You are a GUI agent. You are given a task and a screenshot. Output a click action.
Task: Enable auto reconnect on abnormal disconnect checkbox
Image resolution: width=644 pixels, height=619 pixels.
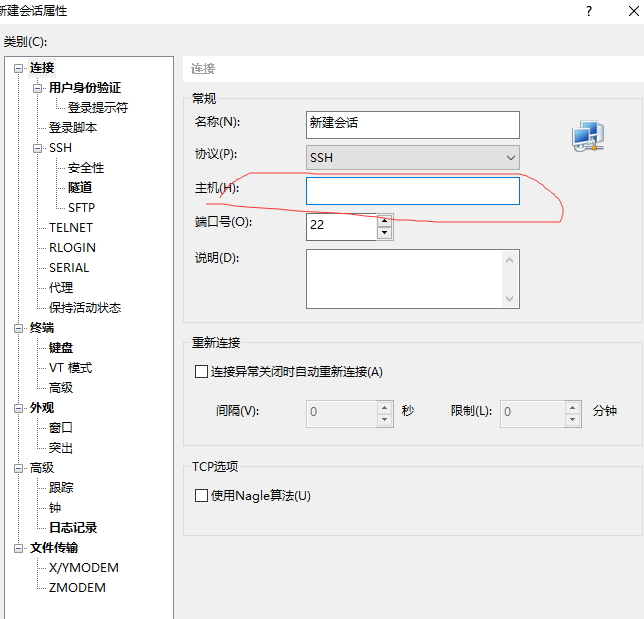click(201, 372)
